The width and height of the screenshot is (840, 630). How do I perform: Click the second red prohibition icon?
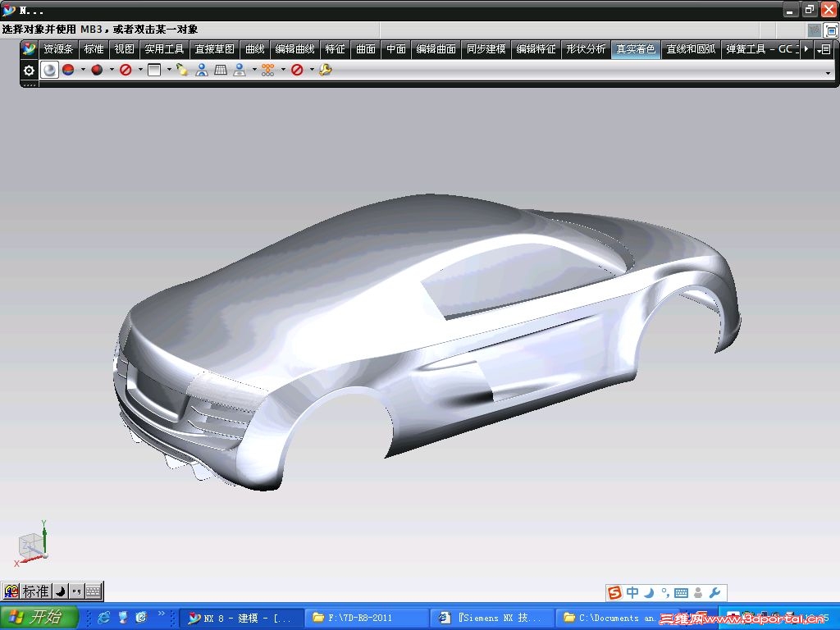click(297, 70)
